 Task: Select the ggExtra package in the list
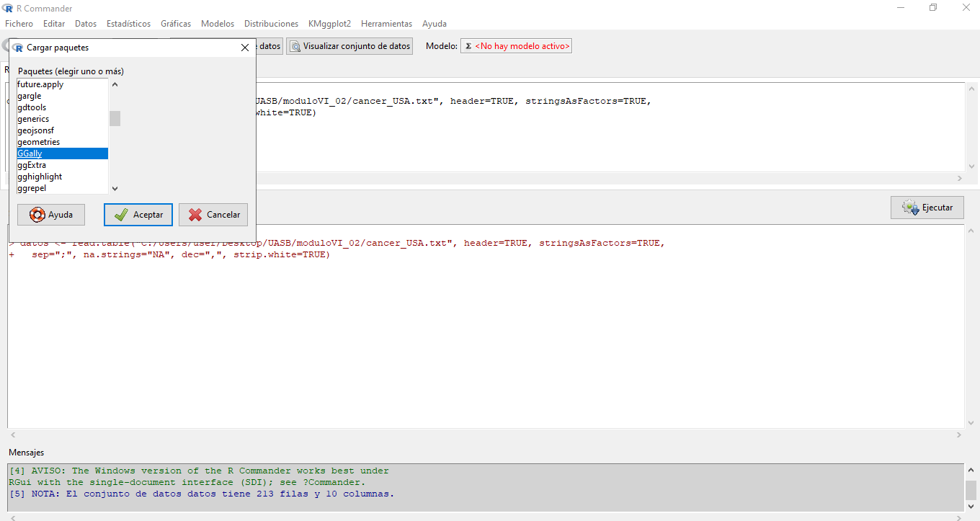coord(32,165)
